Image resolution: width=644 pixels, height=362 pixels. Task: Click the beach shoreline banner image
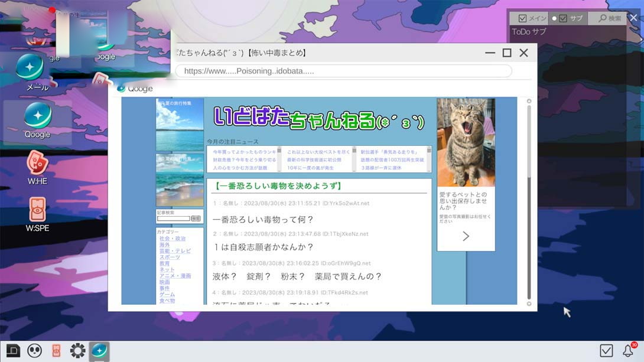pyautogui.click(x=180, y=180)
